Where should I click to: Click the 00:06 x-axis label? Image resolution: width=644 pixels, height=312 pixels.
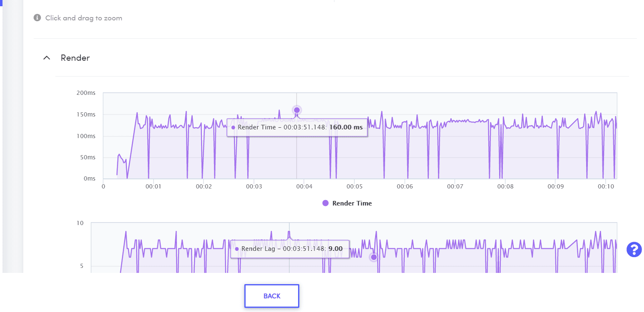pyautogui.click(x=405, y=186)
